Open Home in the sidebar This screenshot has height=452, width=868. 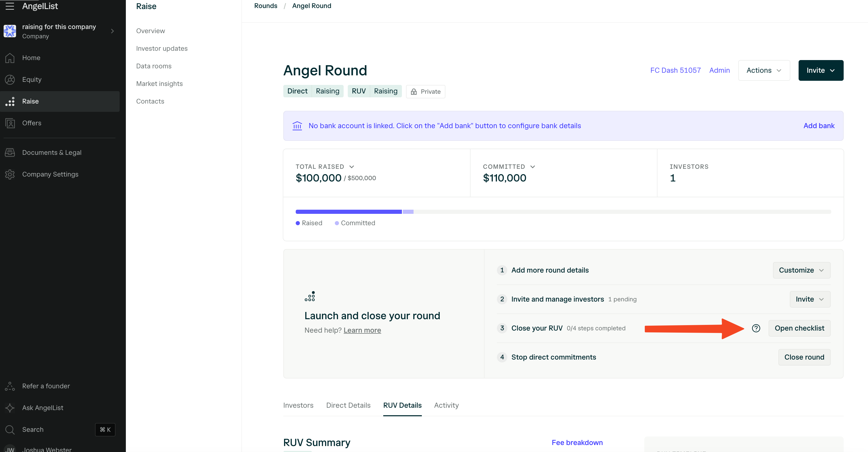tap(60, 58)
